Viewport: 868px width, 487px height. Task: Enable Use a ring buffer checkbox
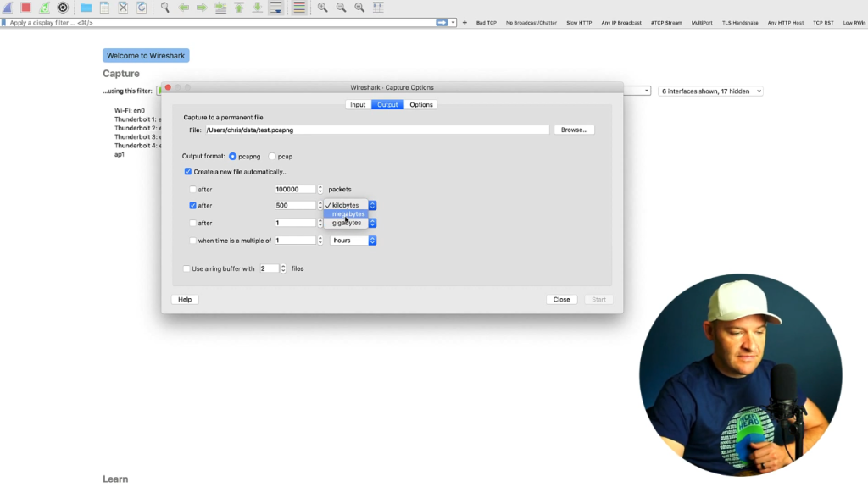tap(186, 269)
